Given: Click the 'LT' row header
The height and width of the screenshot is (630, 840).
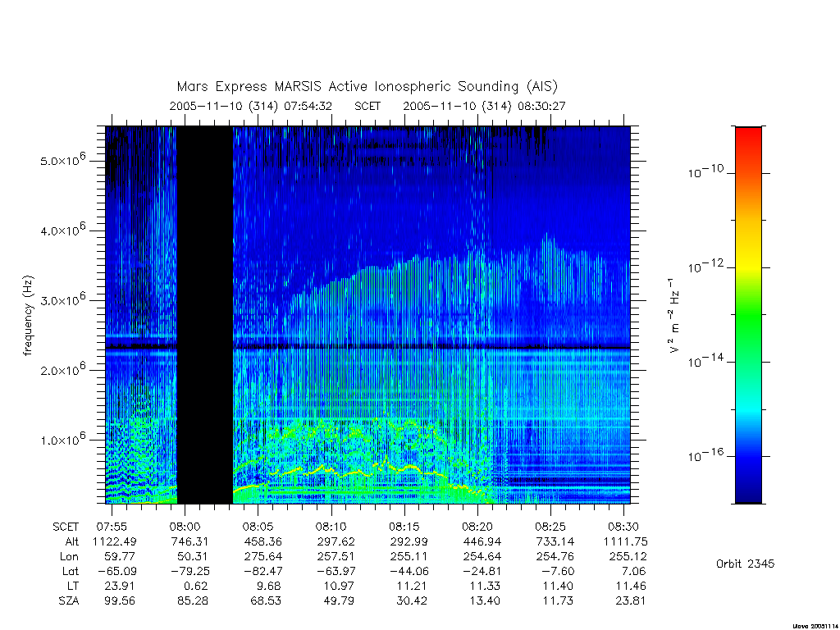Looking at the screenshot, I should [x=72, y=586].
